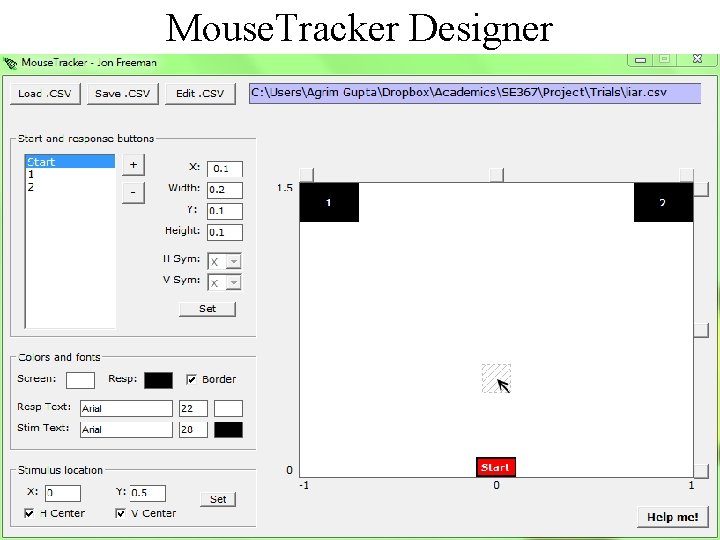This screenshot has width=720, height=540.
Task: Click the top-center ruler handle
Action: pos(496,175)
